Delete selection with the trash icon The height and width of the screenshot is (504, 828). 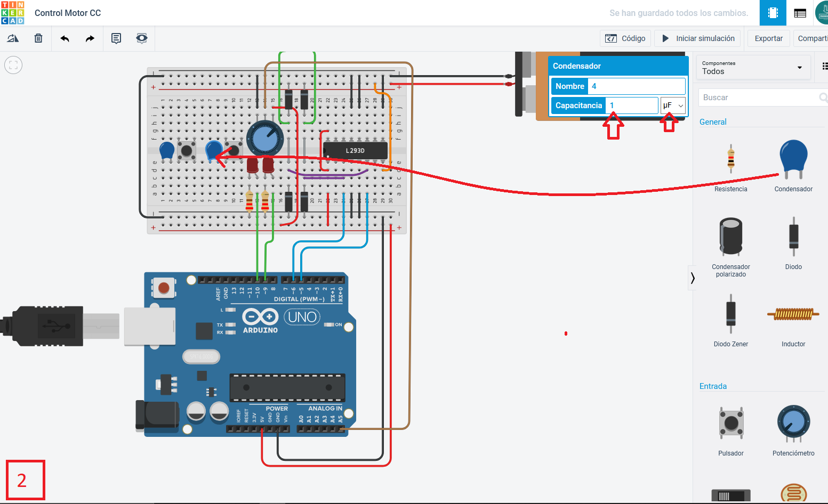(38, 38)
